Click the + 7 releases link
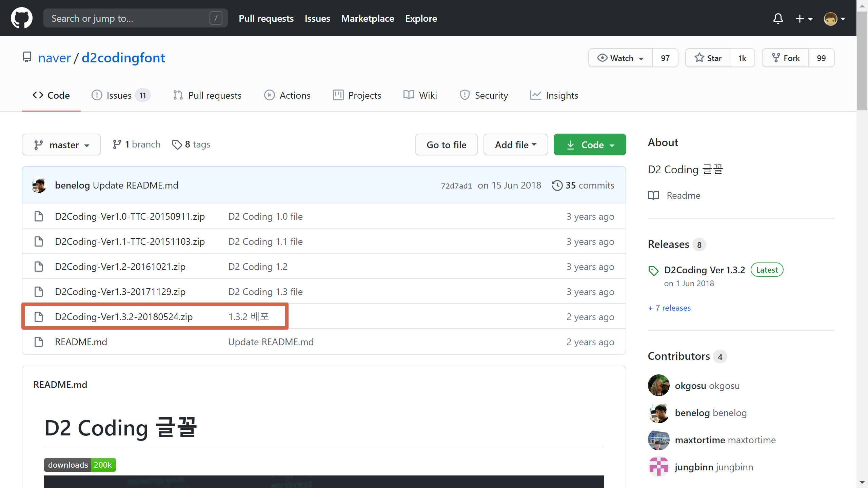The height and width of the screenshot is (488, 868). point(669,308)
